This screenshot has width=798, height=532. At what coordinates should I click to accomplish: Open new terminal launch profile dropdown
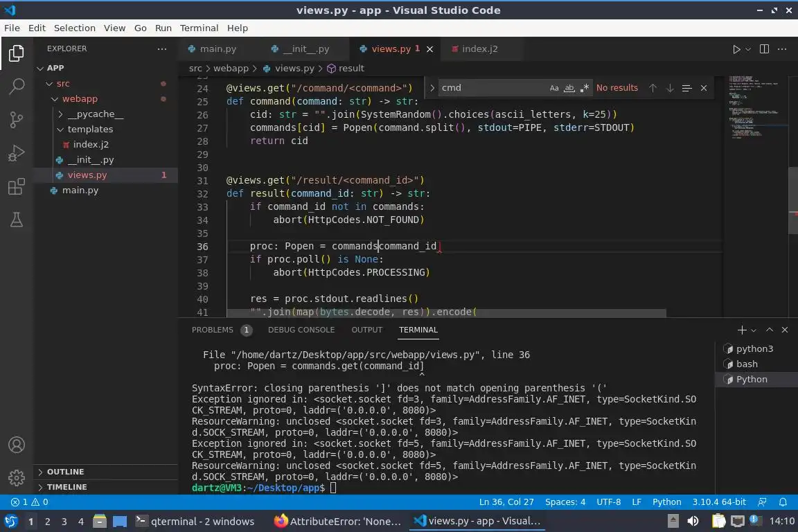754,330
